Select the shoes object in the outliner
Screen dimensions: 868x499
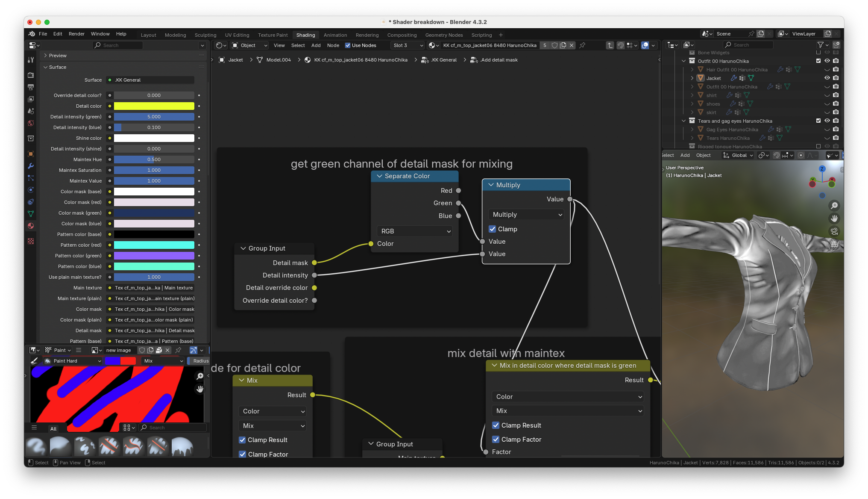(x=713, y=104)
